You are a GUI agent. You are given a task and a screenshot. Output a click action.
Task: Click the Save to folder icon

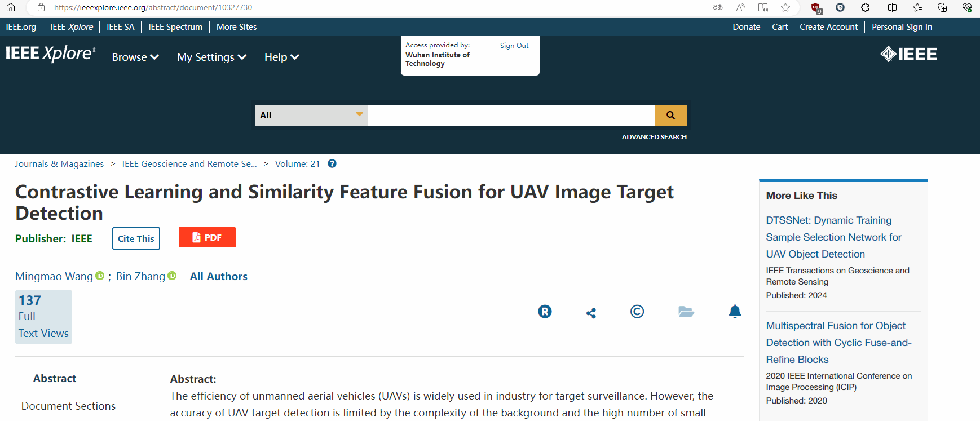[x=686, y=312]
